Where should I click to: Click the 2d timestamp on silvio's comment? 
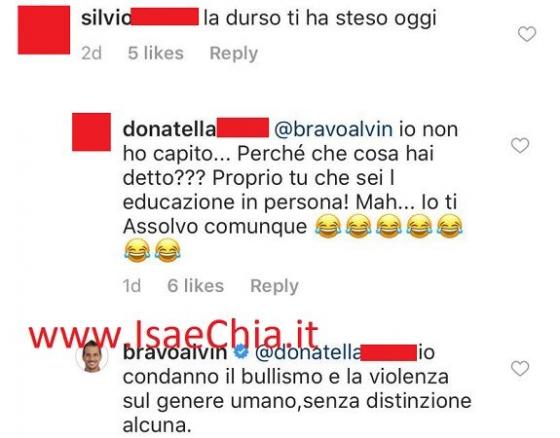(x=91, y=54)
